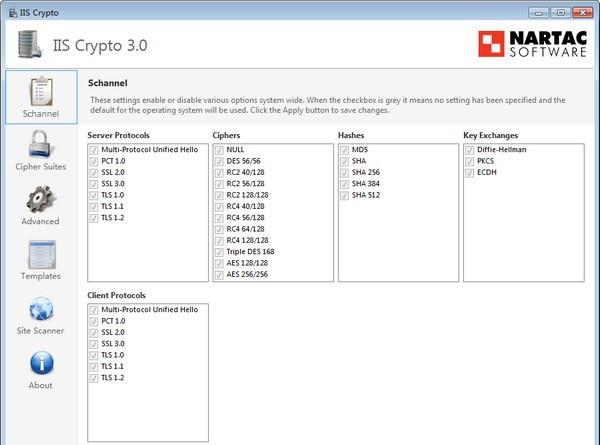Select the Diffie-Hellman text in Key Exchanges
600x445 pixels.
coord(502,149)
